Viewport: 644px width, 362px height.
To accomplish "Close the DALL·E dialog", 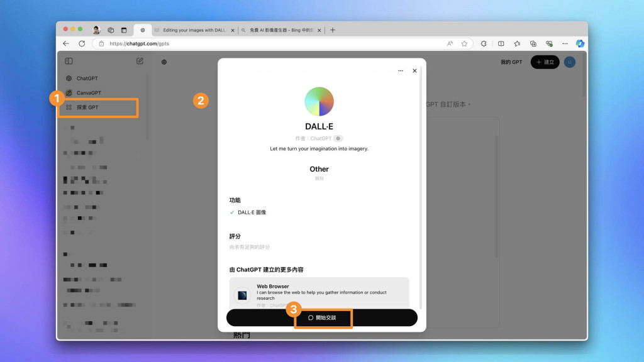I will click(x=415, y=70).
